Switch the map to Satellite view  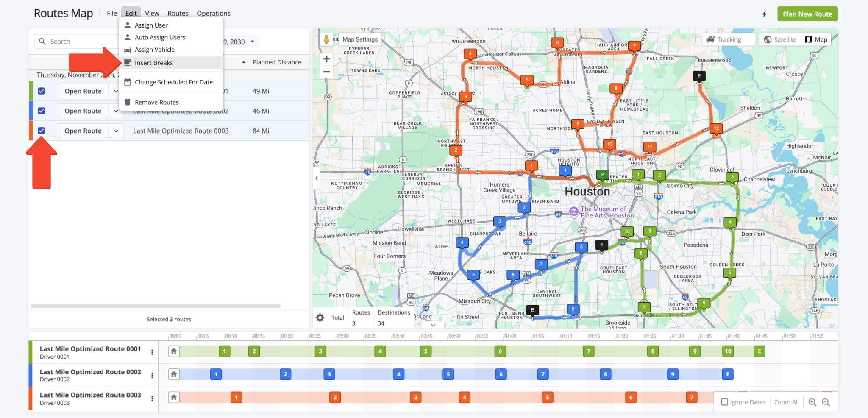coord(780,39)
